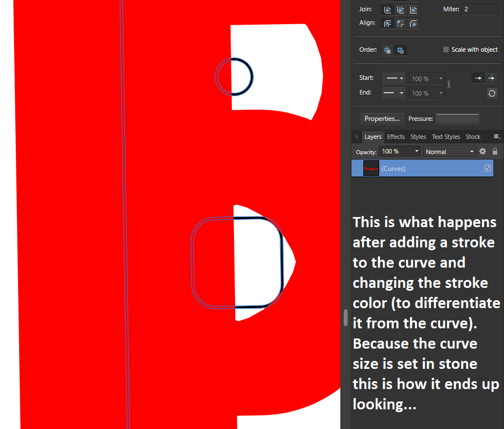The height and width of the screenshot is (429, 504).
Task: Swap start and end arrowheads
Action: [x=492, y=93]
